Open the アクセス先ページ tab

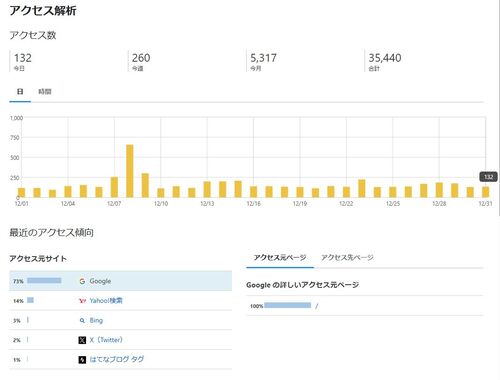point(347,258)
